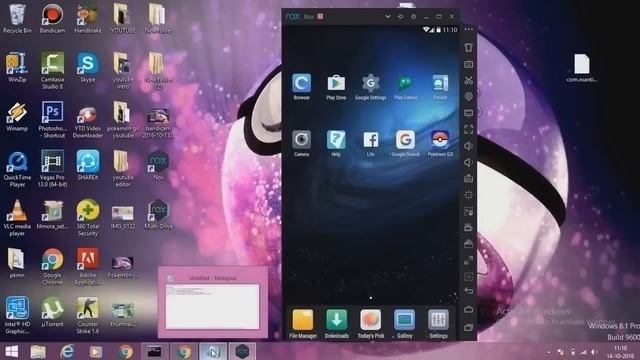
Task: Click volume up in Nox sidebar
Action: (x=469, y=146)
